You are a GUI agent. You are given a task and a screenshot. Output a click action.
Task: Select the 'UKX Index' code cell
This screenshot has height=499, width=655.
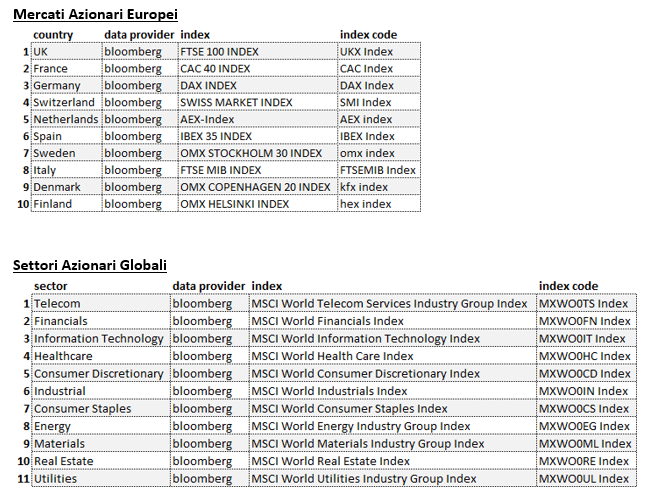(x=379, y=51)
